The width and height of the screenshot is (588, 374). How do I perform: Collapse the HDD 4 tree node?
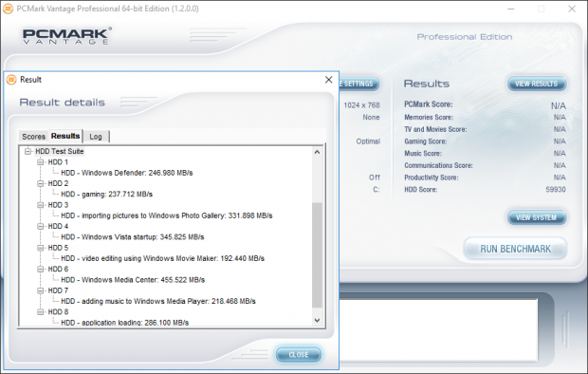pyautogui.click(x=40, y=226)
